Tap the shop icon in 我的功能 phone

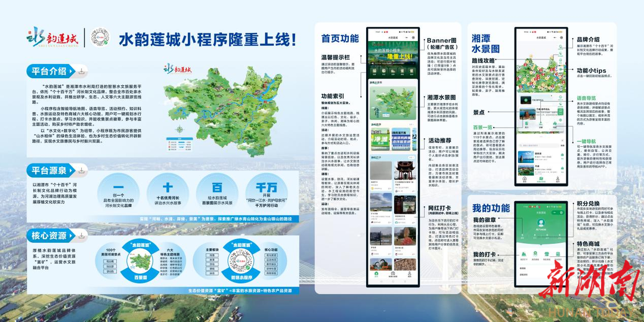(x=546, y=254)
